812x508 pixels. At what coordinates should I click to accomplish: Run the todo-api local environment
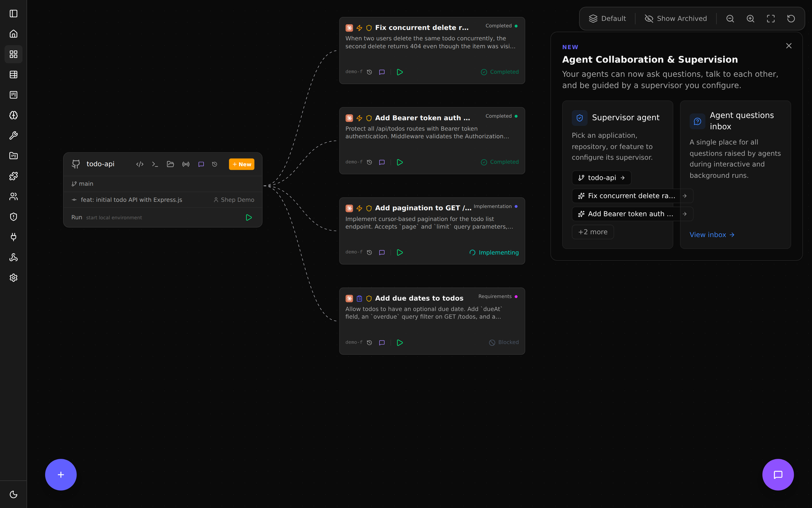coord(249,217)
